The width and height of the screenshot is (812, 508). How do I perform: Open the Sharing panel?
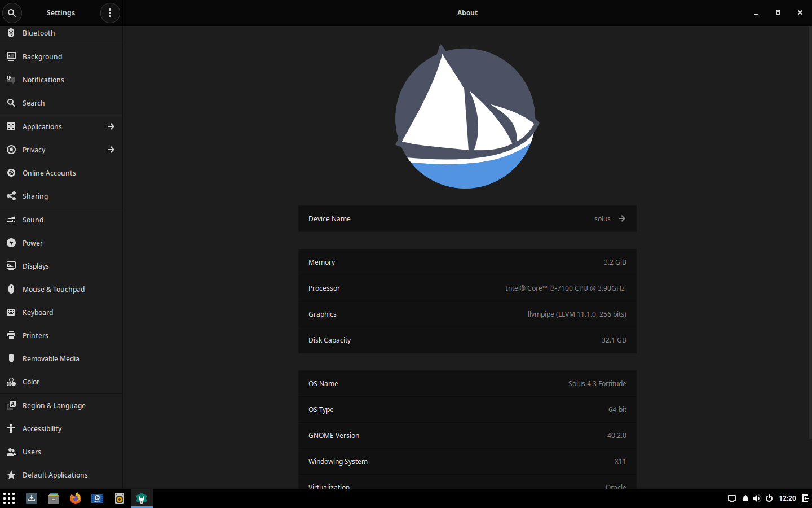(61, 196)
